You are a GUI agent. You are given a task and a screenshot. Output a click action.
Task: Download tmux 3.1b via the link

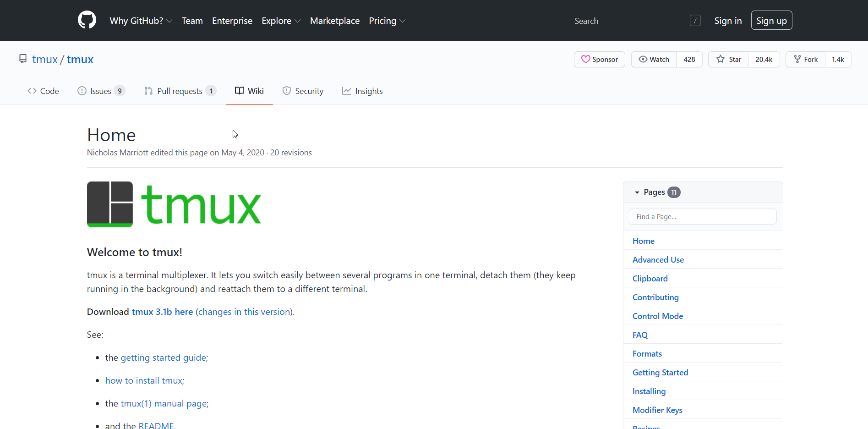[x=162, y=312]
